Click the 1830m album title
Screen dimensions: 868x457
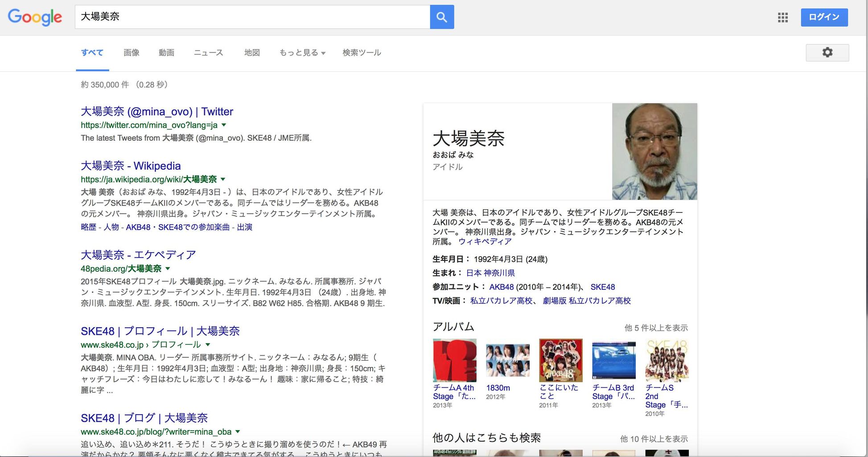pyautogui.click(x=498, y=388)
